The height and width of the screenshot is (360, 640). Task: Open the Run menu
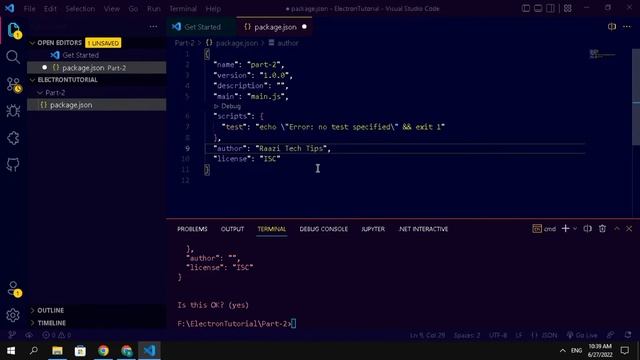pyautogui.click(x=154, y=9)
